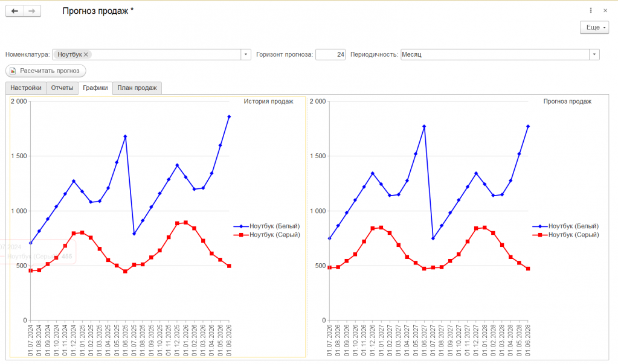Click Ноутбук (Серый) legend in История продаж
The image size is (618, 364).
pos(275,235)
